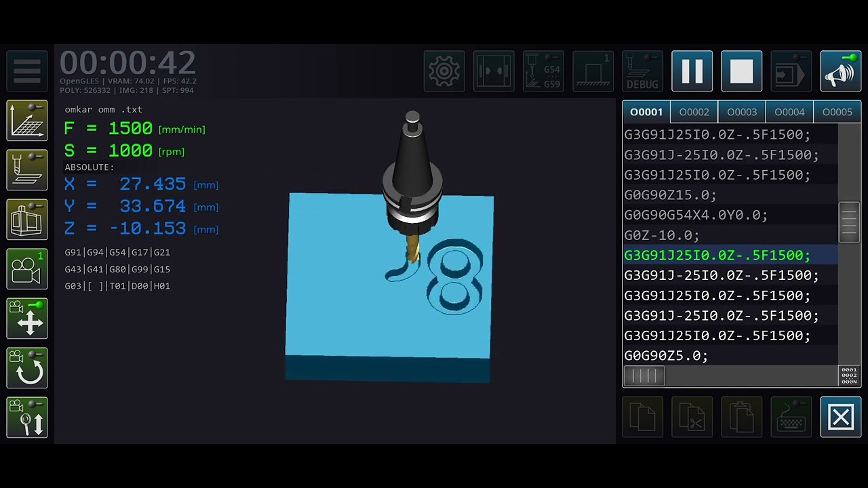Click the vertical scrollbar handle of code editor
The image size is (868, 488).
pyautogui.click(x=849, y=222)
